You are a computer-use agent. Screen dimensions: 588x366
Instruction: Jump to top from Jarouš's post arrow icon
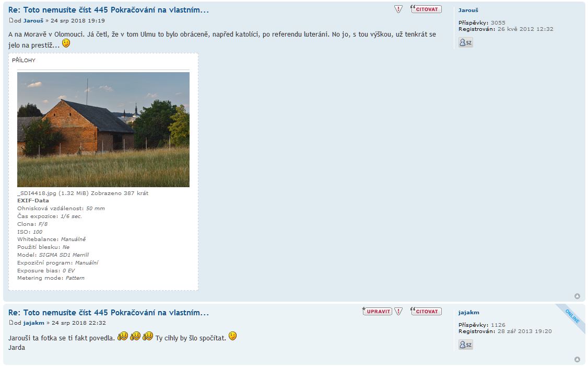point(577,296)
